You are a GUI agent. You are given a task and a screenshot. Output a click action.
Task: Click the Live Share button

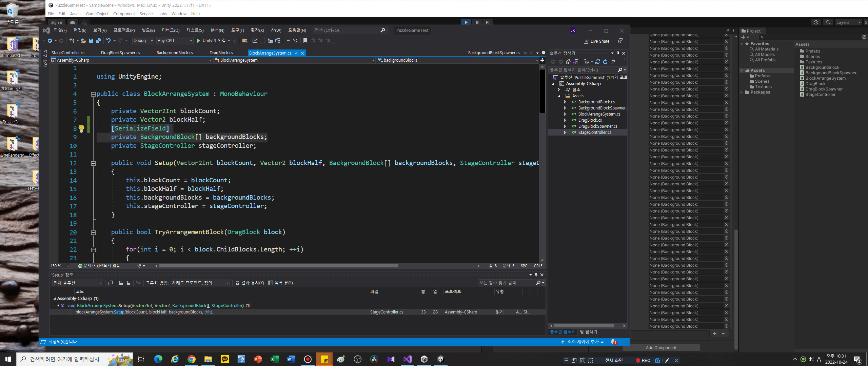coord(596,41)
